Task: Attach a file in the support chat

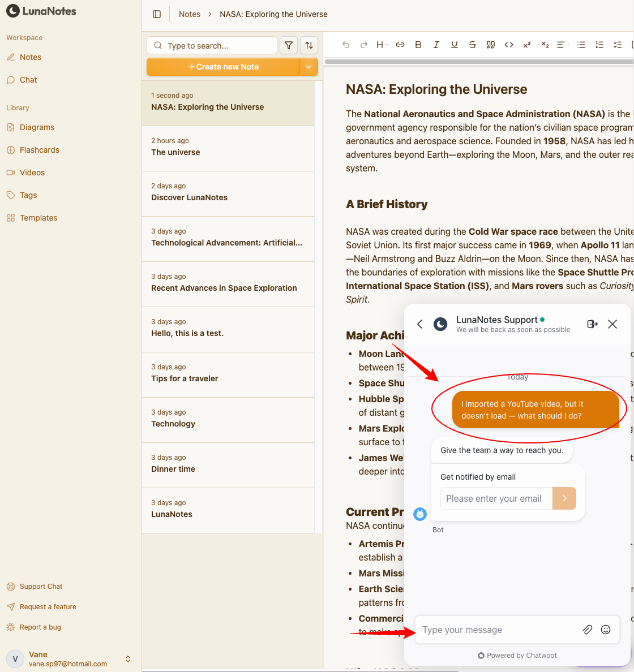Action: (x=588, y=630)
